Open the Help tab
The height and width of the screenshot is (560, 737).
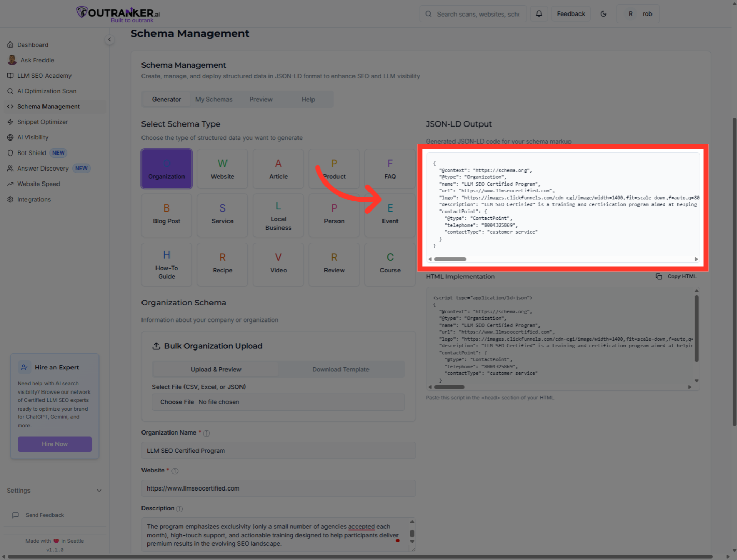pyautogui.click(x=308, y=99)
